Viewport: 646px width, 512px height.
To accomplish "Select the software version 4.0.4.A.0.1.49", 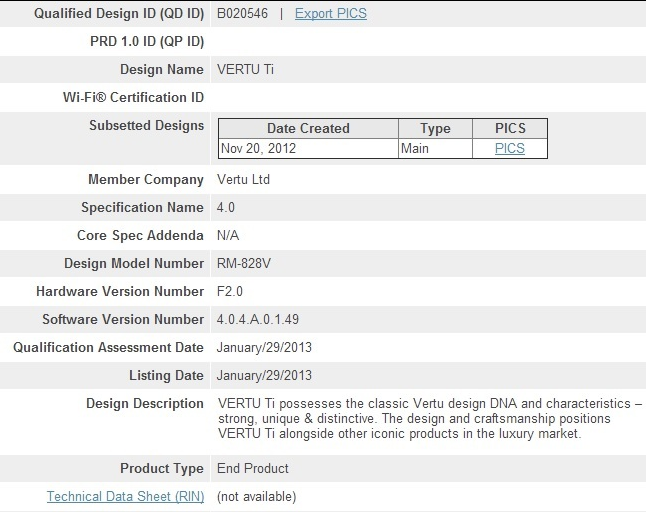I will 258,319.
